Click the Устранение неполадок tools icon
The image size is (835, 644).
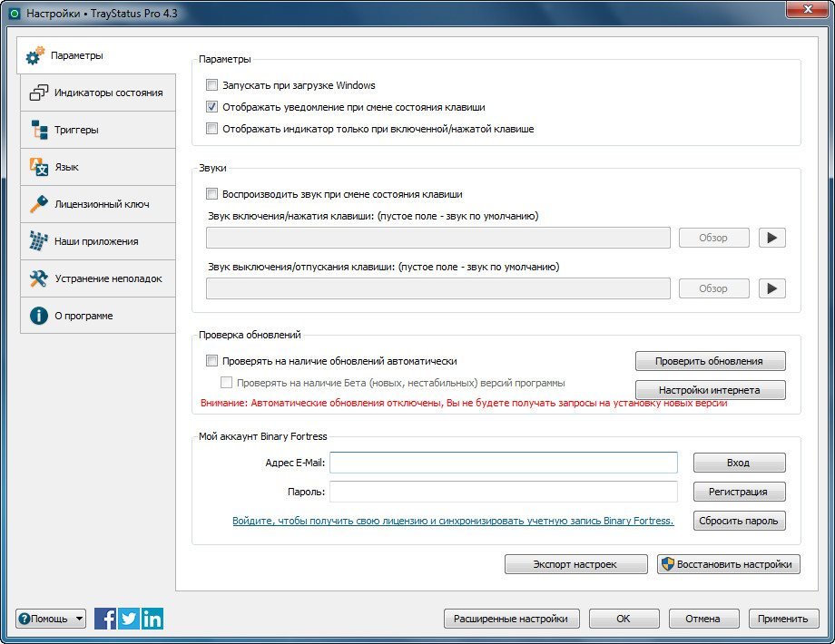click(x=38, y=278)
